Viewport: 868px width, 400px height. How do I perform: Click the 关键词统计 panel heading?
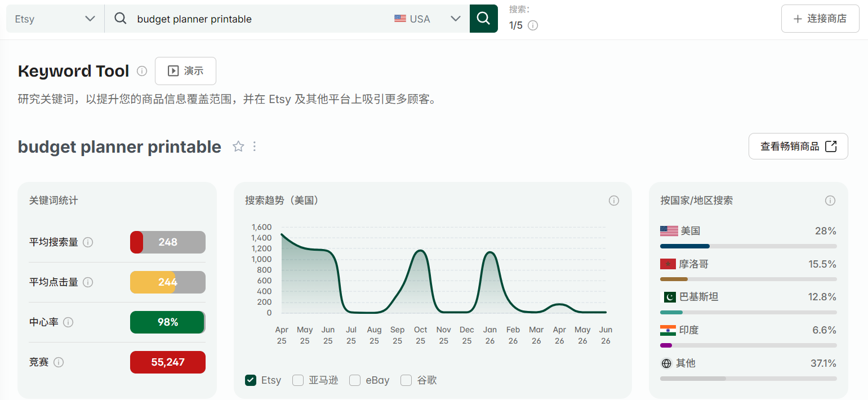tap(54, 201)
